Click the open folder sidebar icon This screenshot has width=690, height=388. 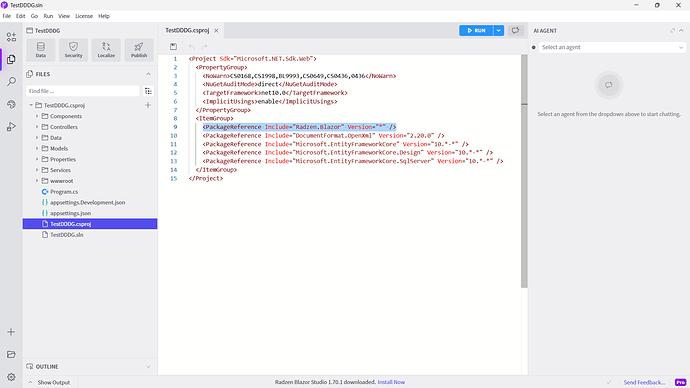pyautogui.click(x=11, y=354)
